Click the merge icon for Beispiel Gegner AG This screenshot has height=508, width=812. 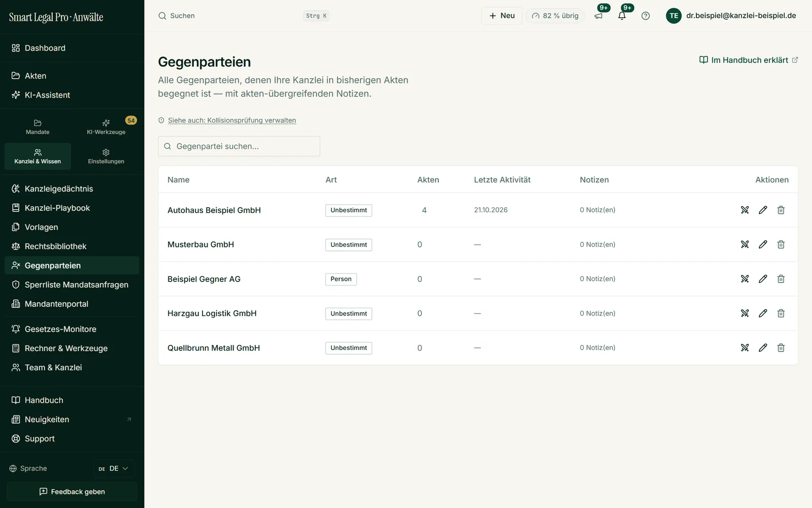click(x=745, y=279)
